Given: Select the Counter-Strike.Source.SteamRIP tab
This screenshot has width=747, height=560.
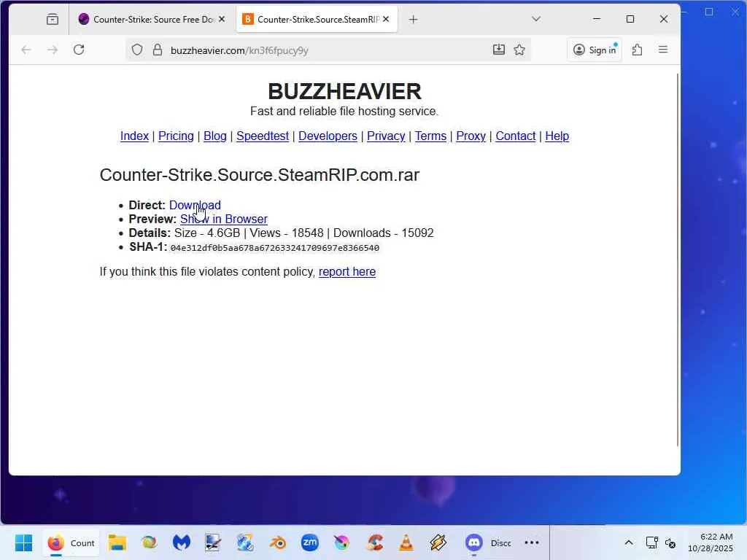Looking at the screenshot, I should [317, 20].
